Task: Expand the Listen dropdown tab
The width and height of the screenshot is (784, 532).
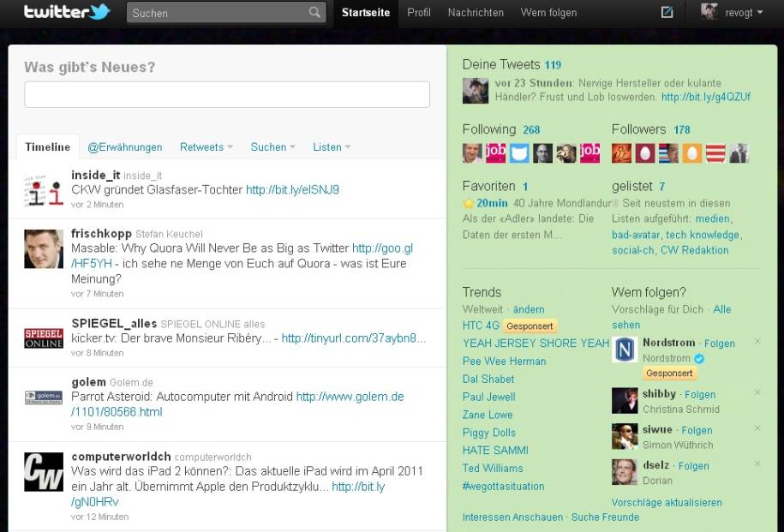Action: pos(332,147)
